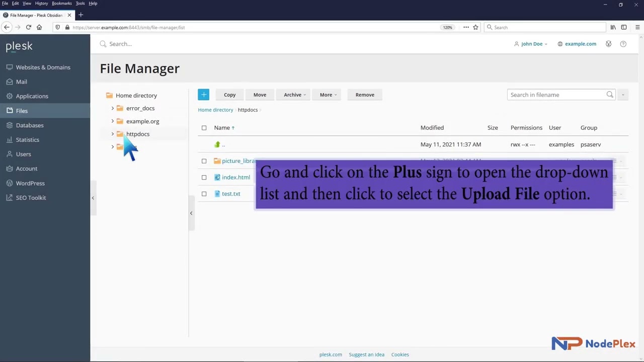
Task: Open the browser View menu
Action: coord(27,4)
